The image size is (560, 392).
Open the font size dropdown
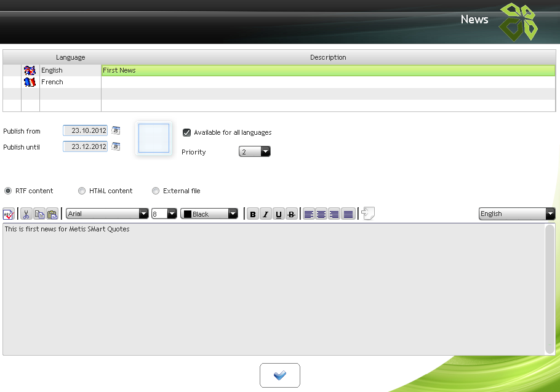point(172,214)
